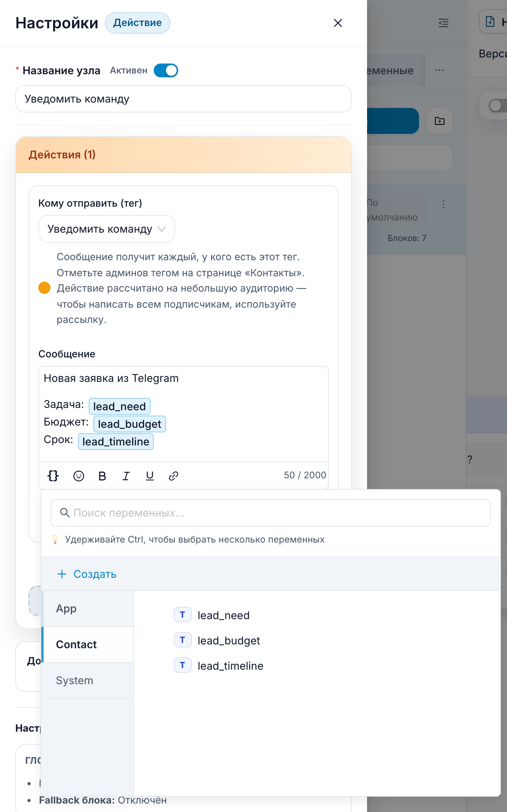The width and height of the screenshot is (507, 812).
Task: Collapse sidebar with indent icon at top
Action: (444, 23)
